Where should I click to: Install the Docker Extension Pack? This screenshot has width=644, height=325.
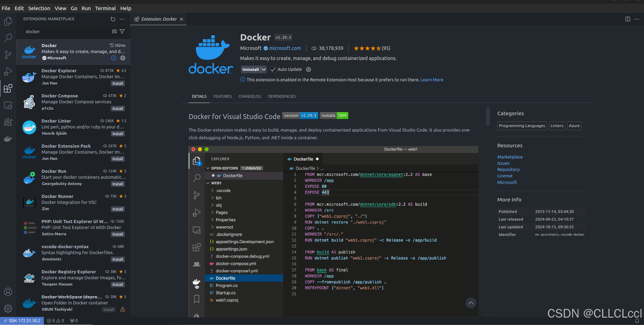118,159
